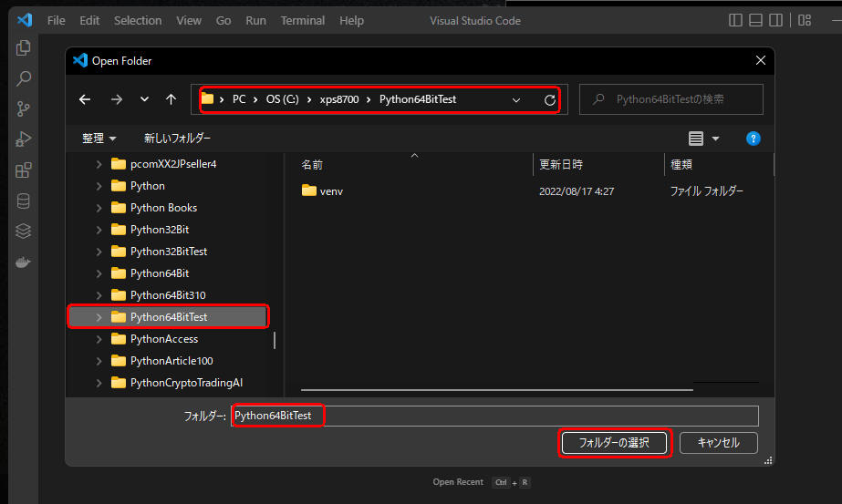Open the Explorer view in activity bar

pyautogui.click(x=23, y=48)
